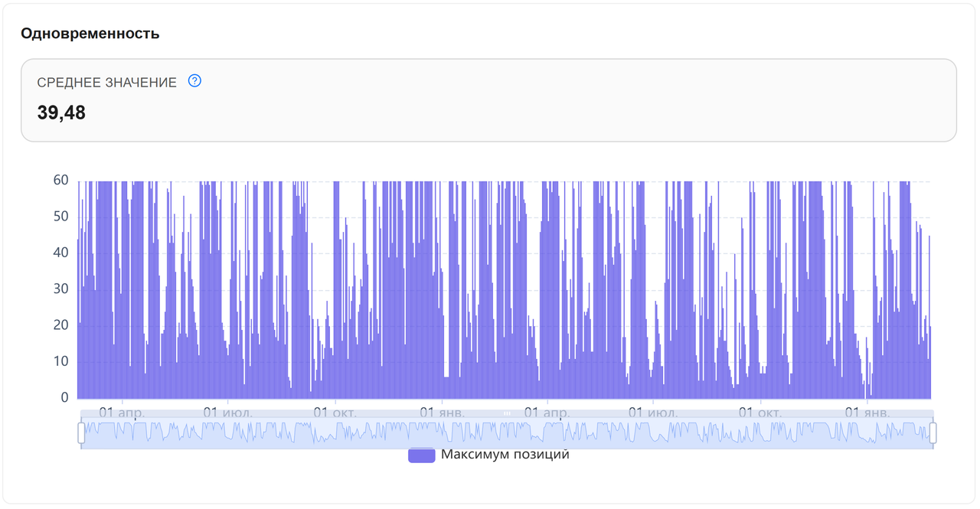Click the y-axis label 50
The width and height of the screenshot is (980, 509).
click(x=60, y=217)
